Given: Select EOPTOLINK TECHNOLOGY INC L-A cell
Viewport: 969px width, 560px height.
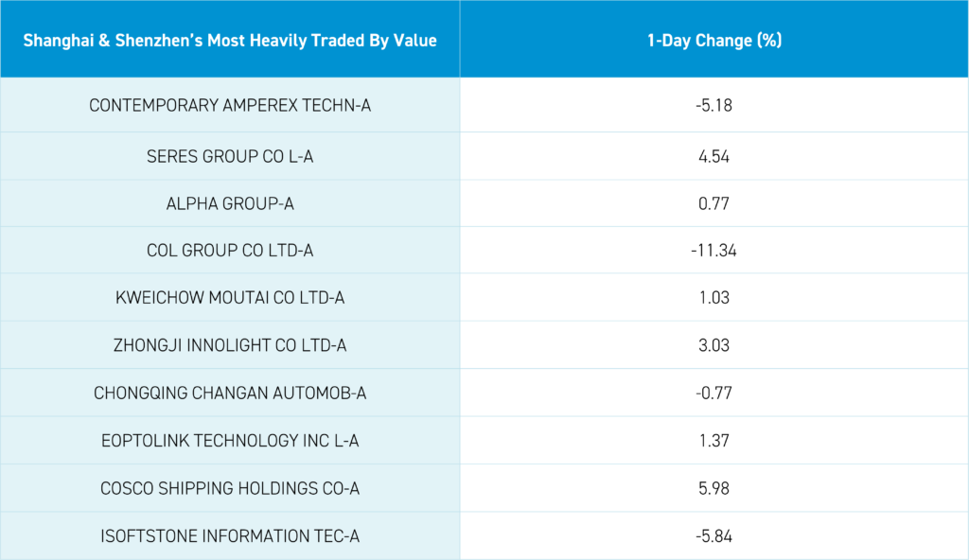Looking at the screenshot, I should click(x=230, y=441).
